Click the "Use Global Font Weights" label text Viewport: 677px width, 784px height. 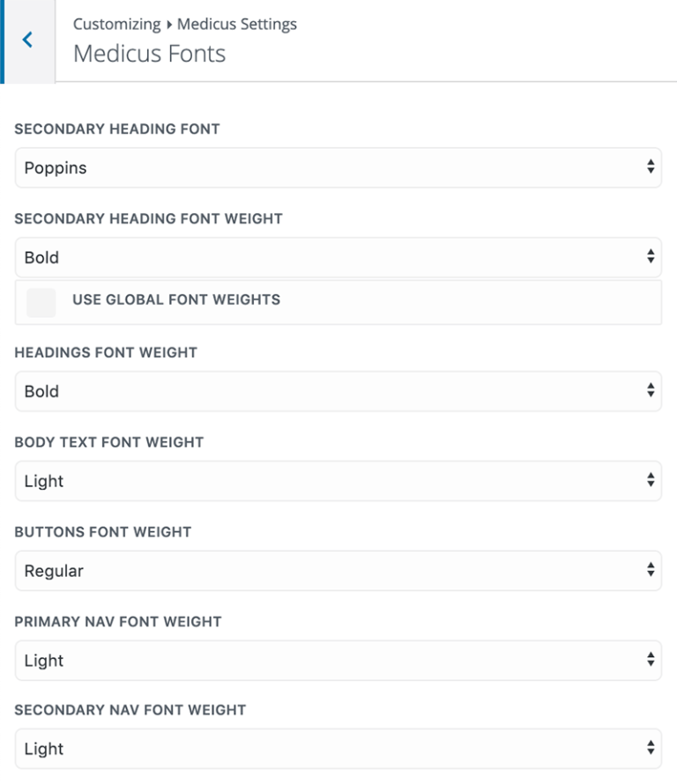point(176,300)
